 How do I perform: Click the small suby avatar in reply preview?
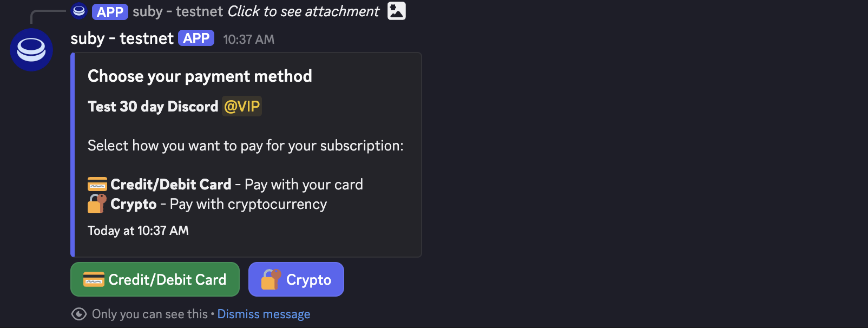(x=79, y=11)
